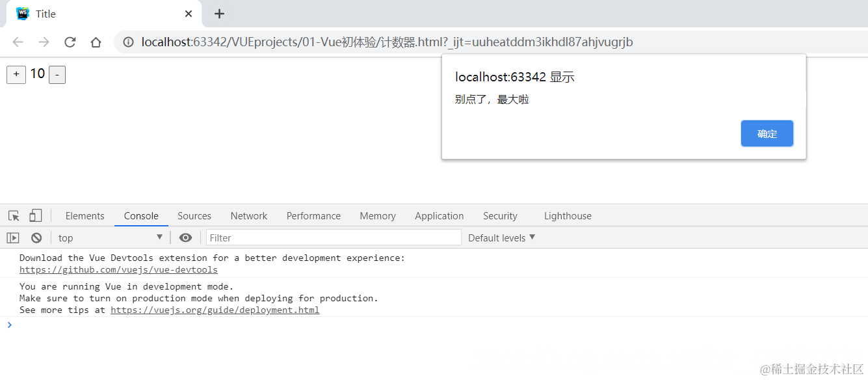
Task: Open a new browser tab
Action: point(219,14)
